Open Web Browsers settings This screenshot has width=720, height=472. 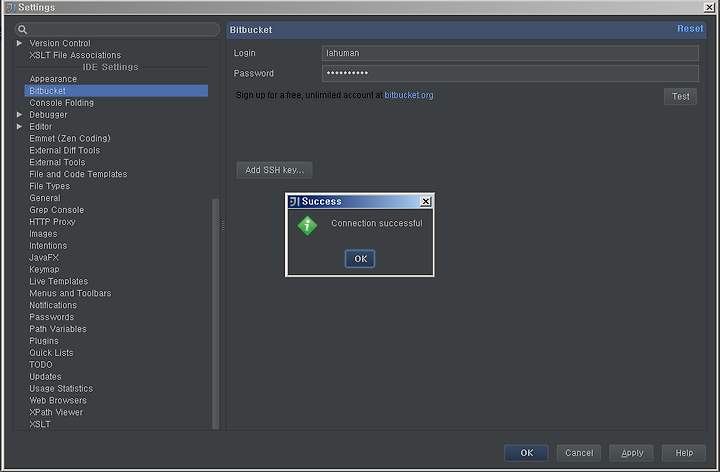pyautogui.click(x=58, y=401)
